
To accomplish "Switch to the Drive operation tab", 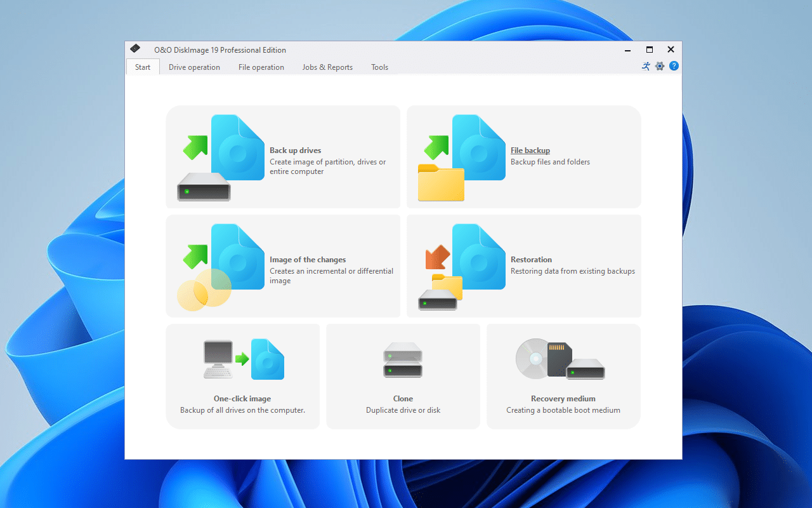I will pyautogui.click(x=194, y=67).
